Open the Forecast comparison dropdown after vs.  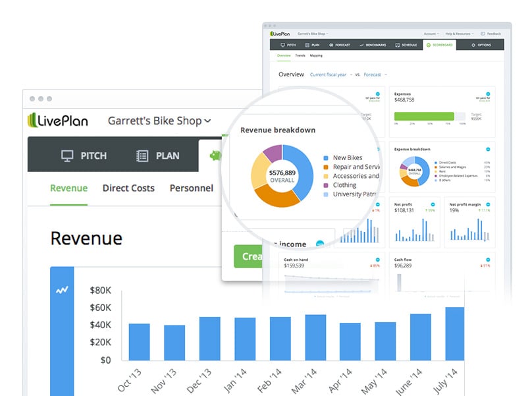coord(375,74)
